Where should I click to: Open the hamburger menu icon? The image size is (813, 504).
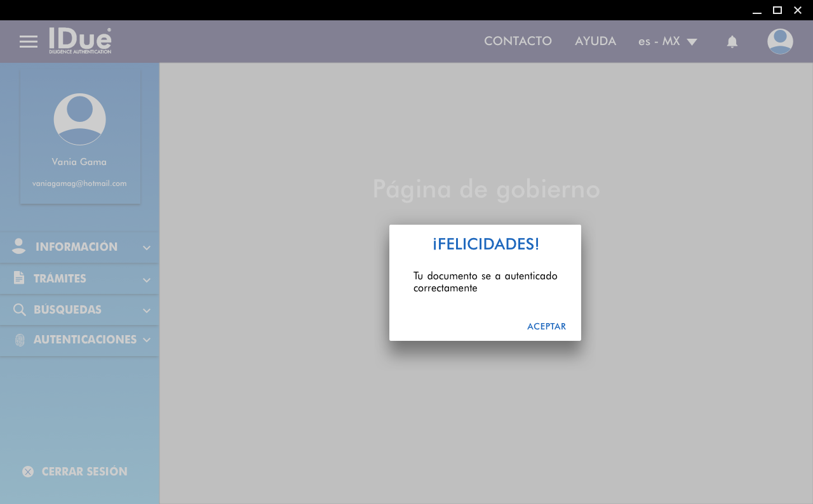tap(29, 42)
